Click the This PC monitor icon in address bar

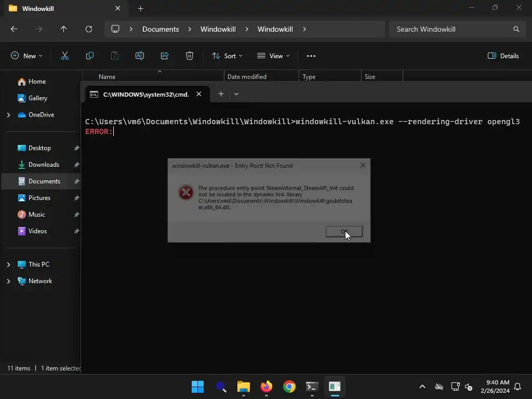click(115, 29)
